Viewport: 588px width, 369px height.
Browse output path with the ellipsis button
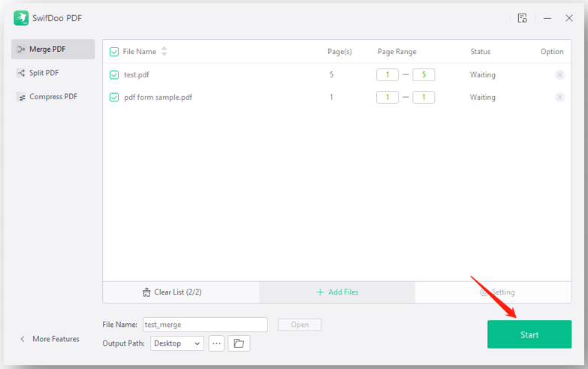pyautogui.click(x=216, y=343)
